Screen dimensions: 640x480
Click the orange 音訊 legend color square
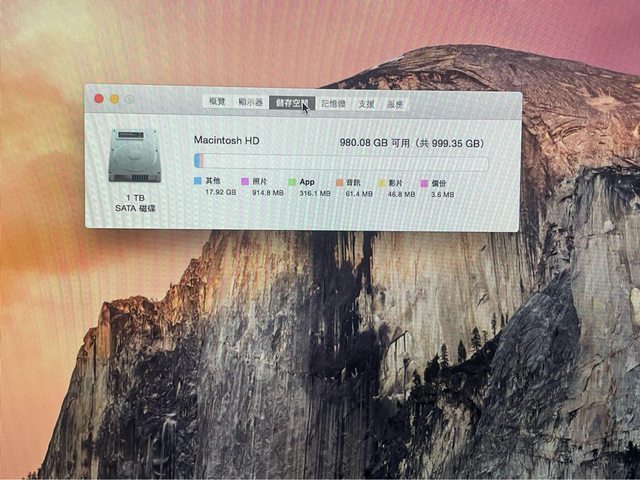coord(340,183)
